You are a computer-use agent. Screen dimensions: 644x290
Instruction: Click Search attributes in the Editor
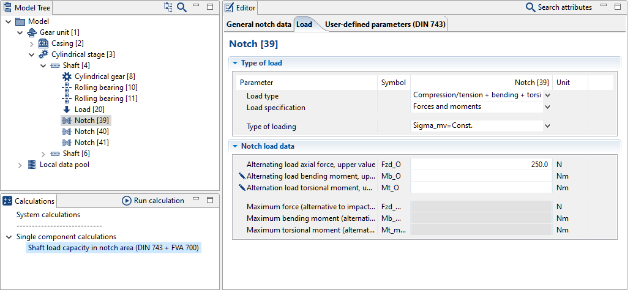click(559, 7)
